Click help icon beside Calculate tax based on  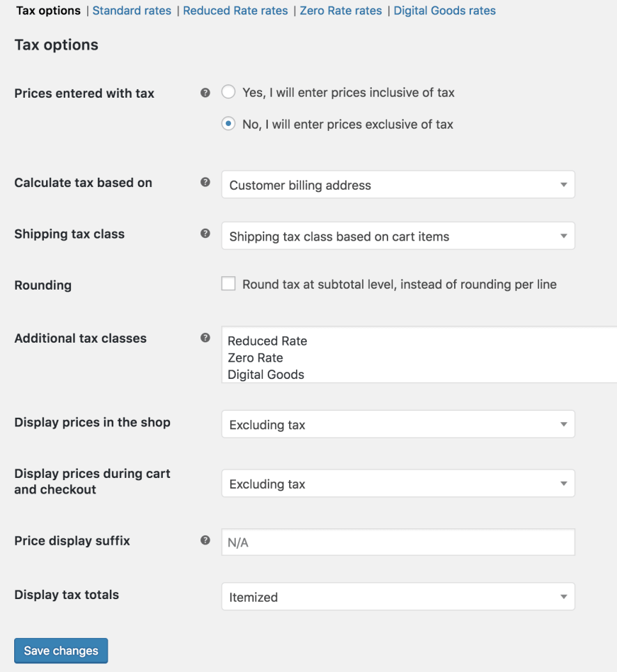[205, 182]
